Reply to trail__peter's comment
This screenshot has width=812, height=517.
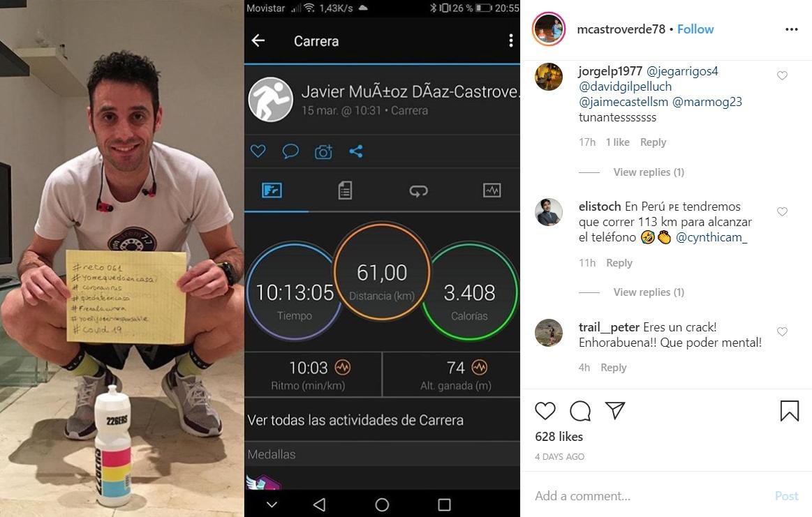pos(613,368)
